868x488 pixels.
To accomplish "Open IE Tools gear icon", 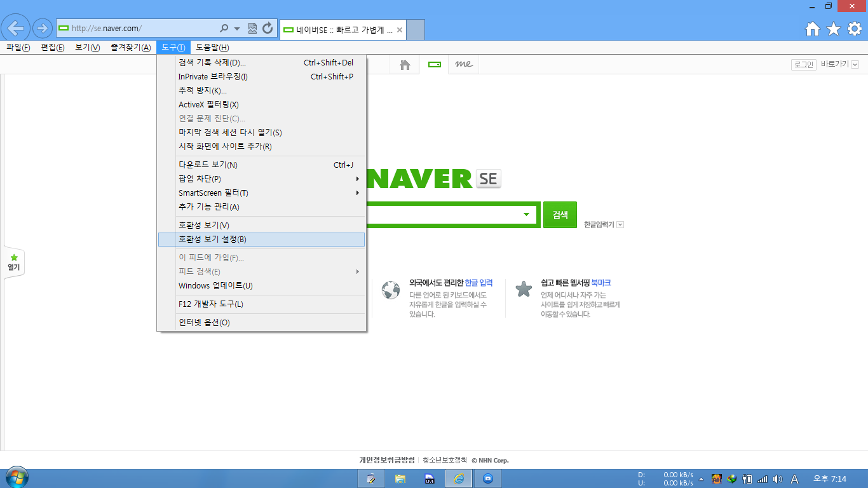I will [x=854, y=29].
